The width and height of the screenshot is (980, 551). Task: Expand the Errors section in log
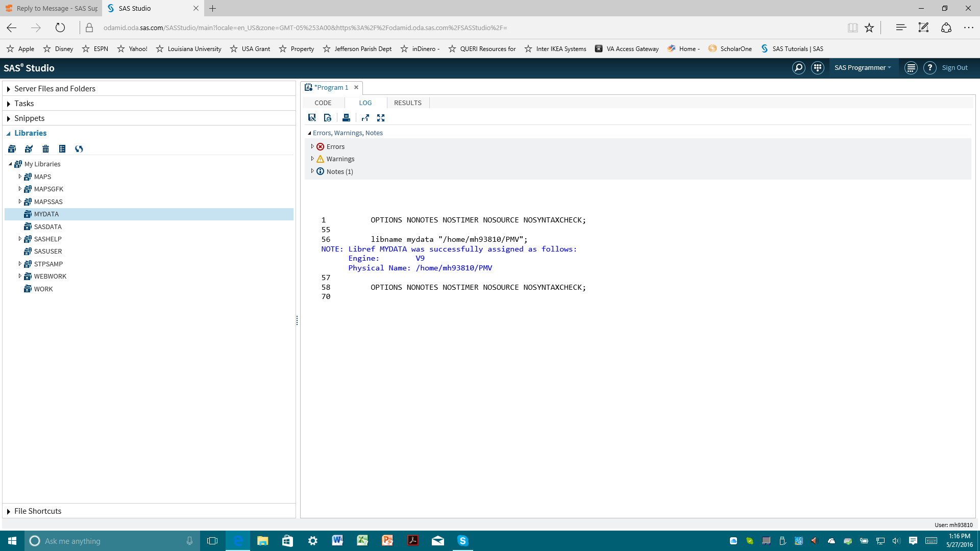click(312, 146)
